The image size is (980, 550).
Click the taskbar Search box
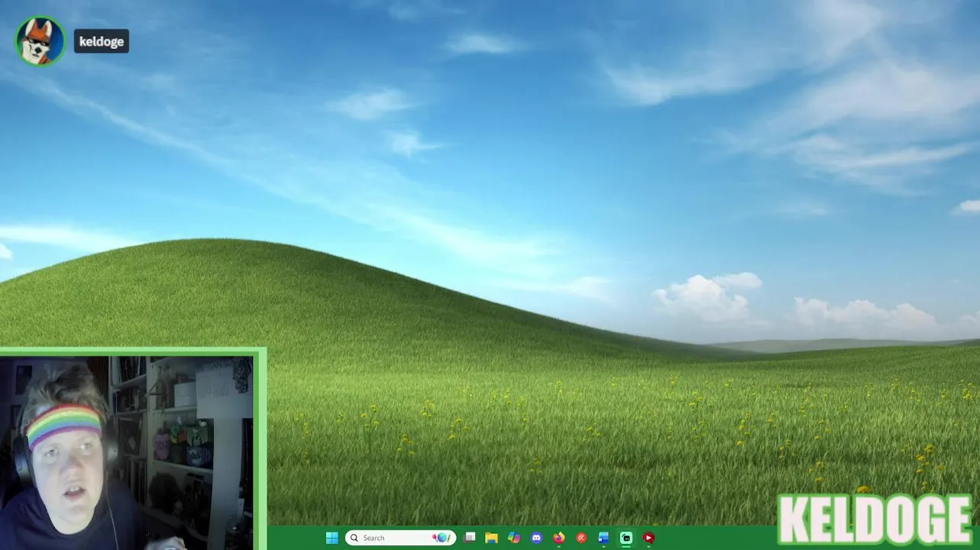[400, 538]
